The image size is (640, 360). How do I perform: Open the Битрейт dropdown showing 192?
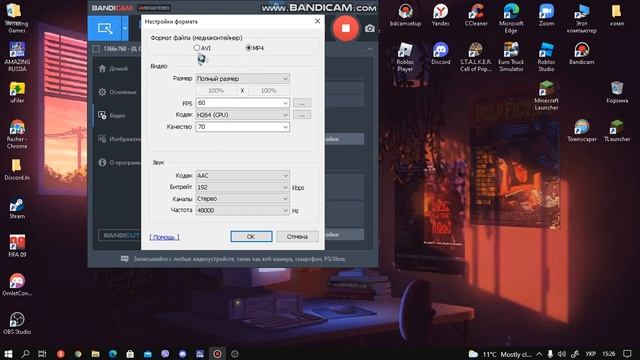pos(242,187)
